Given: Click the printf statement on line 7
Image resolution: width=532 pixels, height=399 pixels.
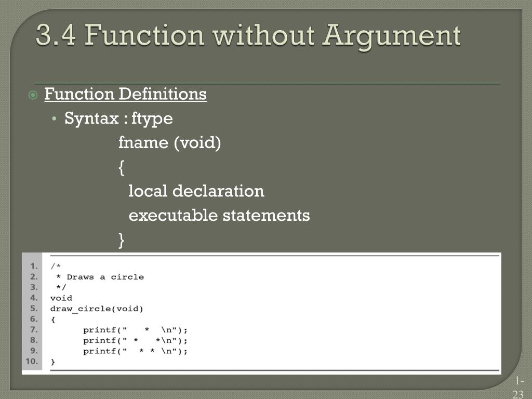Looking at the screenshot, I should pyautogui.click(x=135, y=330).
